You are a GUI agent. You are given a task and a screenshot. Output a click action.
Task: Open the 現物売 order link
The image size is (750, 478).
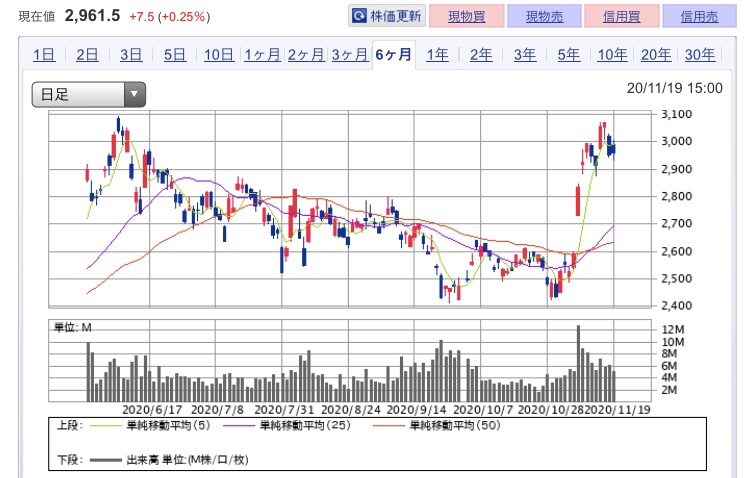pos(544,16)
